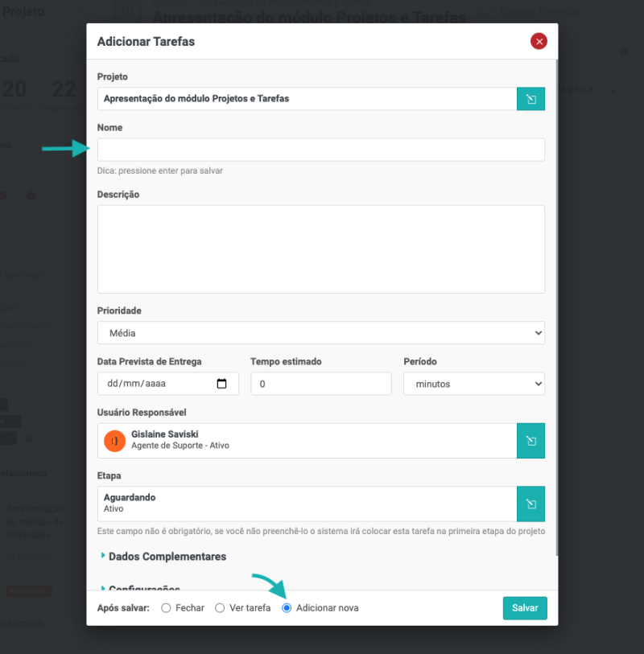Click the calendar icon in delivery date
This screenshot has height=654, width=644.
pyautogui.click(x=223, y=384)
